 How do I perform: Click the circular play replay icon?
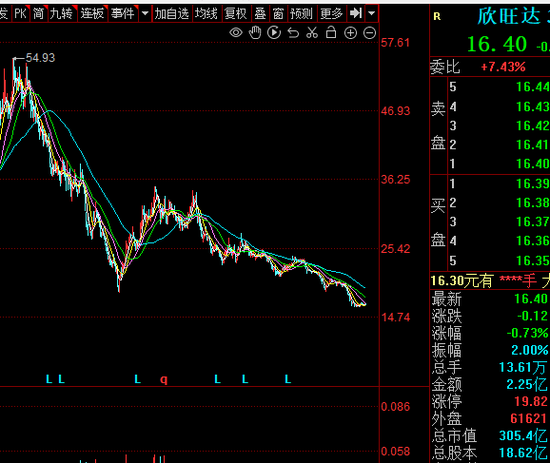(274, 33)
